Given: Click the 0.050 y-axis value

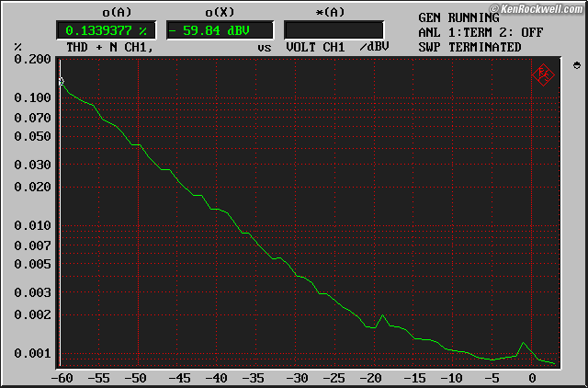Looking at the screenshot, I should click(x=32, y=136).
